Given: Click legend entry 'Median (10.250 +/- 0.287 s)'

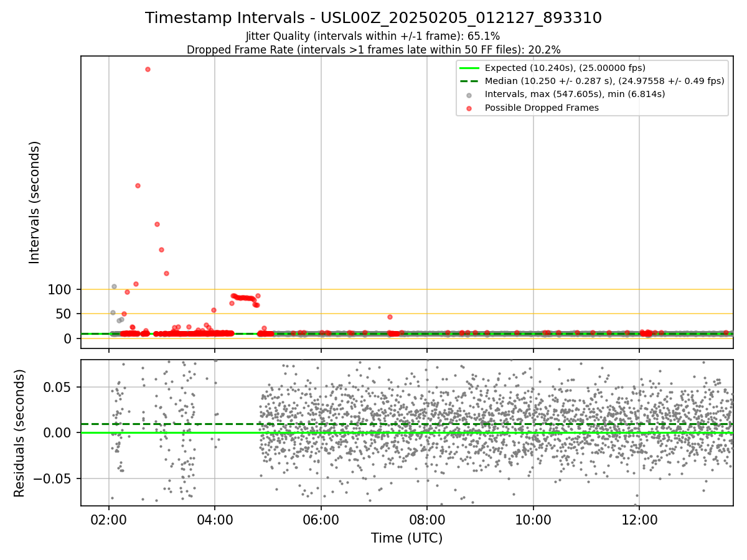Looking at the screenshot, I should (604, 81).
